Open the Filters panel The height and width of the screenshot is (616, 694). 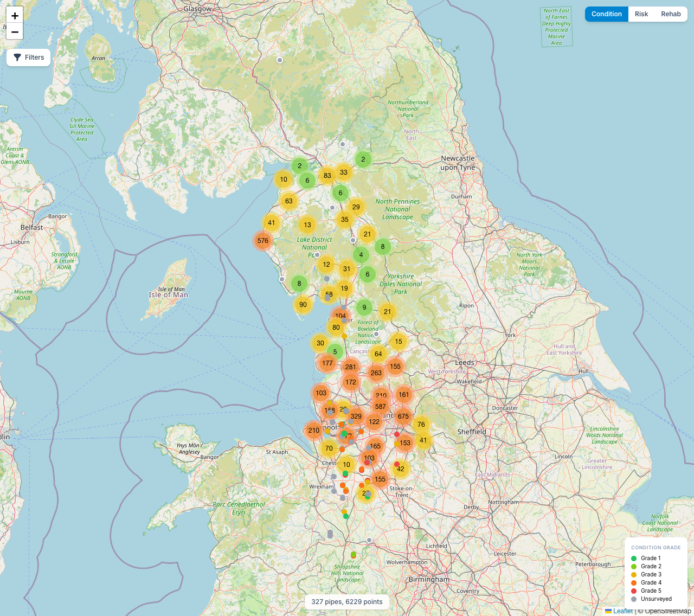click(x=29, y=57)
